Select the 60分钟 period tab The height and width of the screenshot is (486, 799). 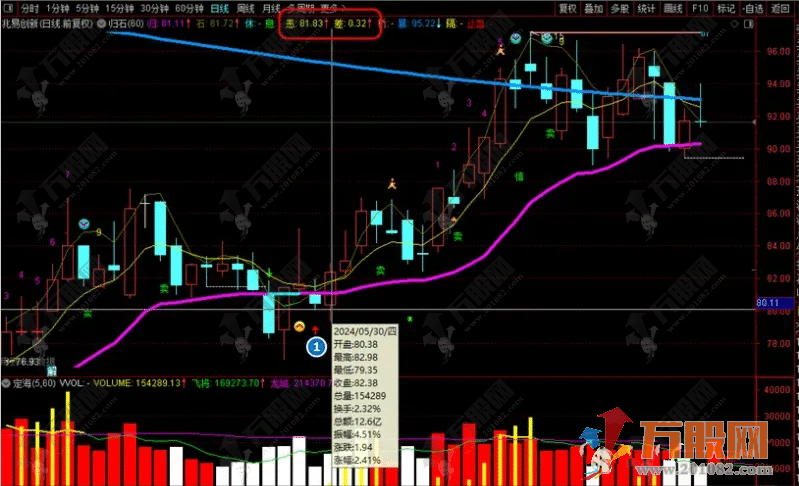[189, 9]
